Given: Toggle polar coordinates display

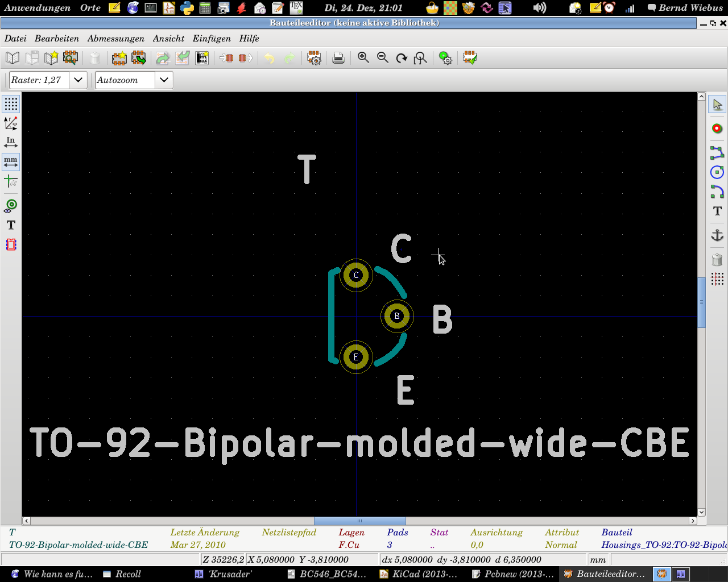Looking at the screenshot, I should pyautogui.click(x=11, y=123).
